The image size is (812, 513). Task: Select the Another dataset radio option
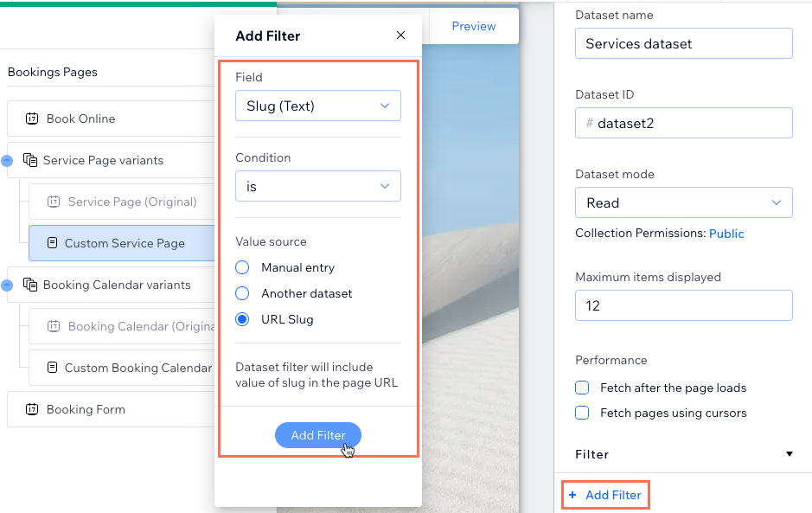point(242,293)
